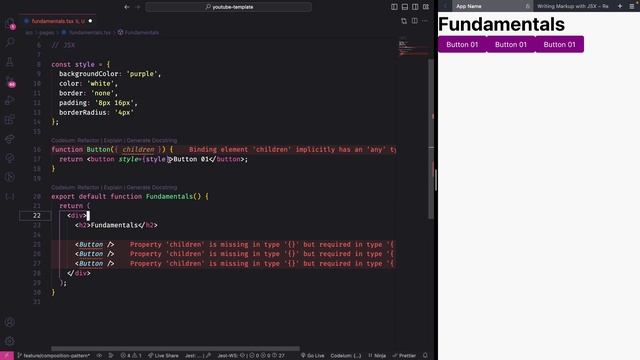Click the feature/composition-pattern branch in the status bar
640x360 pixels.
(53, 356)
